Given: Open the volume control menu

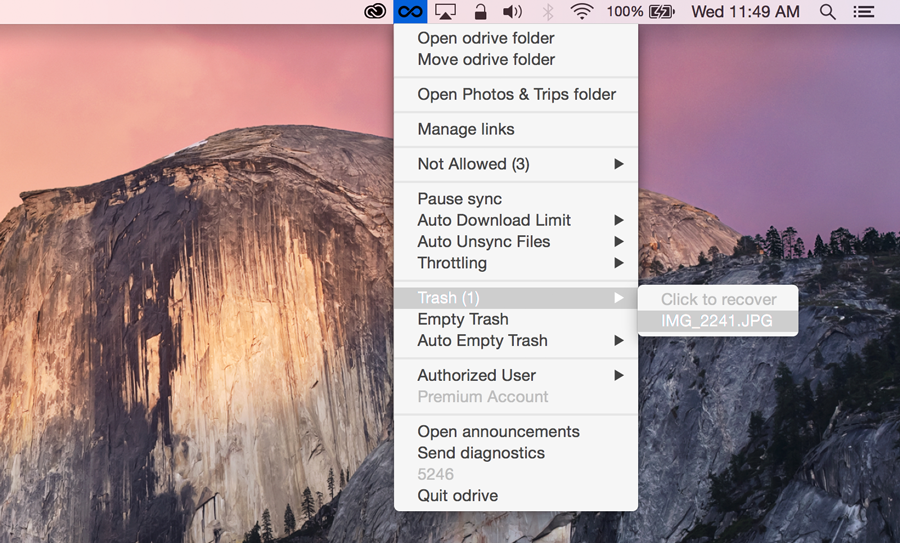Looking at the screenshot, I should [512, 11].
